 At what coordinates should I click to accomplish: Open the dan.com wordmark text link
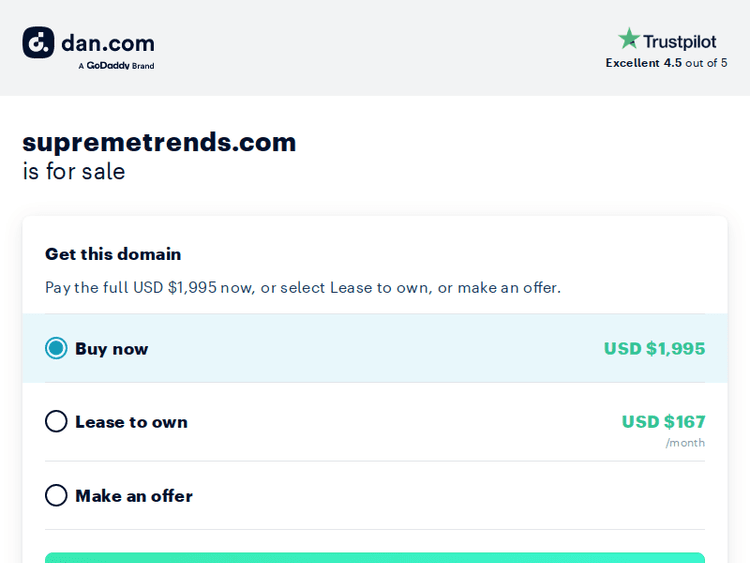108,43
